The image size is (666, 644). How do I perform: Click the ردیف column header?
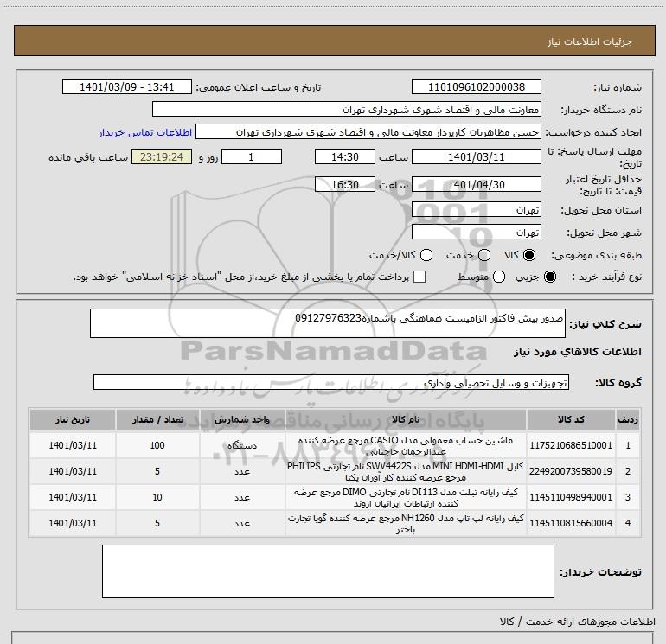click(x=628, y=419)
